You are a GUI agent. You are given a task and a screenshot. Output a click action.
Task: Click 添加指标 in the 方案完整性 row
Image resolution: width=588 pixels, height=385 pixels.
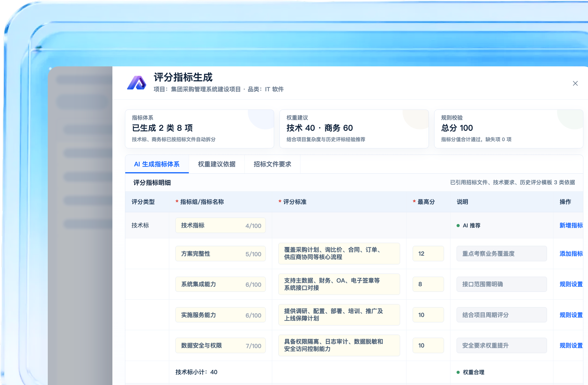[x=571, y=254]
